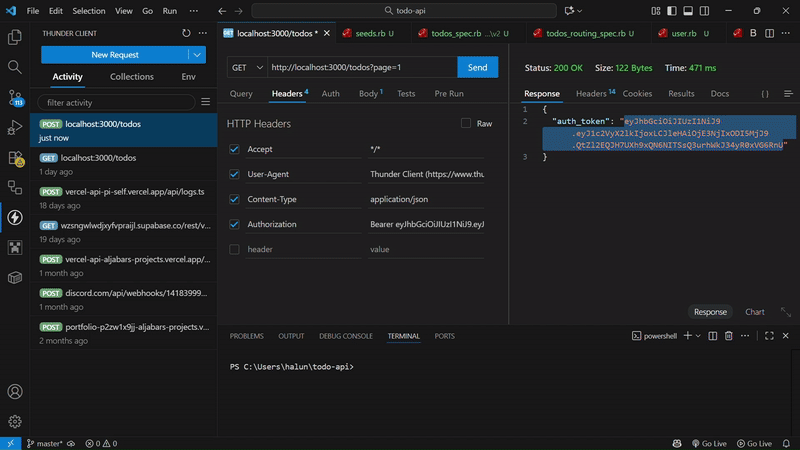Open the customize layout icon
This screenshot has height=450, width=800.
[656, 11]
